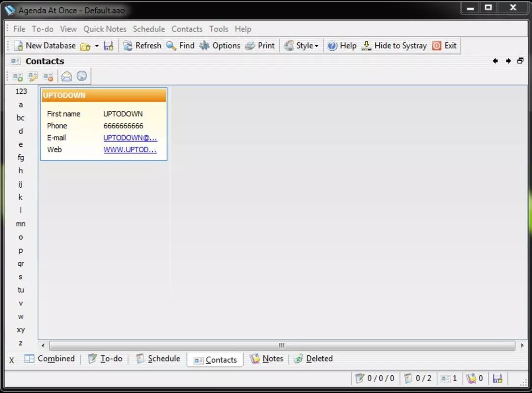Click the WWW.UPTOD... web link
This screenshot has width=532, height=393.
(130, 150)
